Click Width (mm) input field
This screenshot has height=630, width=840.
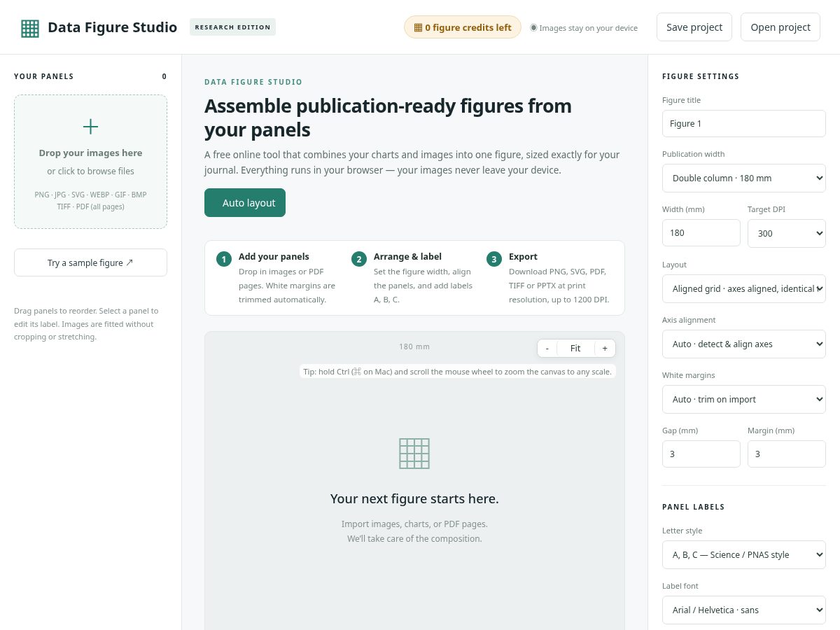pyautogui.click(x=701, y=232)
